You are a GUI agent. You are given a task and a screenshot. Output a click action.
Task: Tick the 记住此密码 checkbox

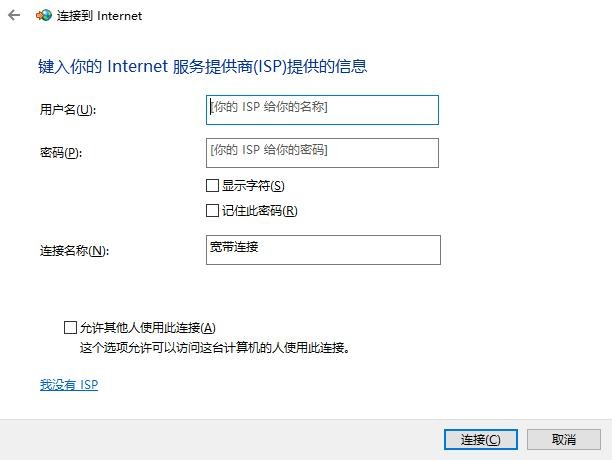212,211
